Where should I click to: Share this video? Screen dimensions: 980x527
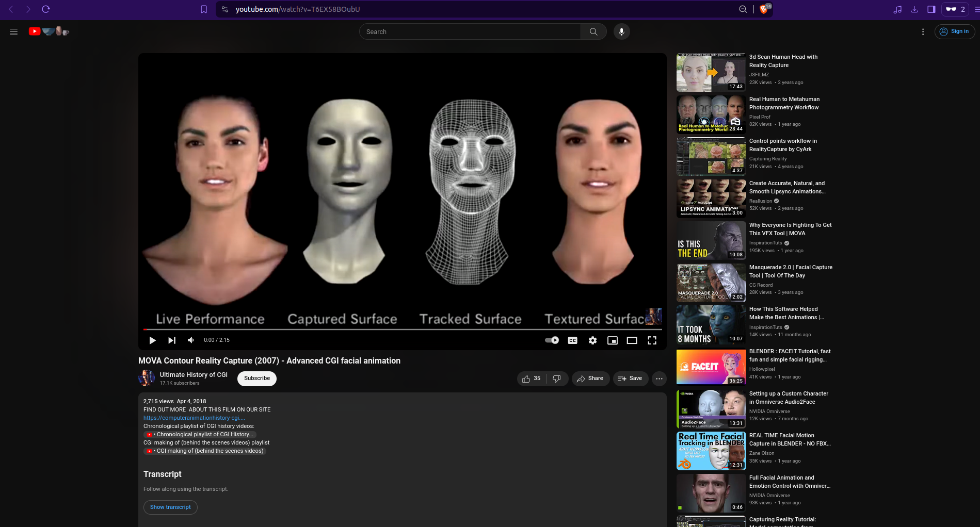(590, 378)
